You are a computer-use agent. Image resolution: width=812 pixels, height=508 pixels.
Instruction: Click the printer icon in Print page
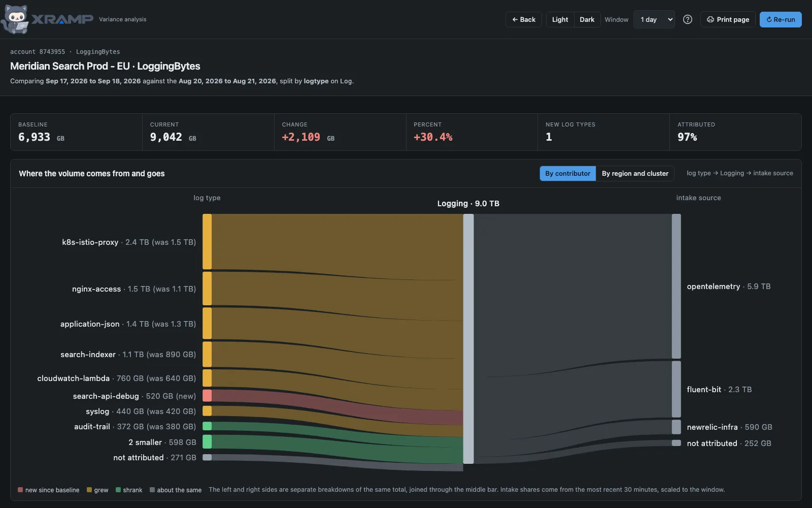(710, 19)
